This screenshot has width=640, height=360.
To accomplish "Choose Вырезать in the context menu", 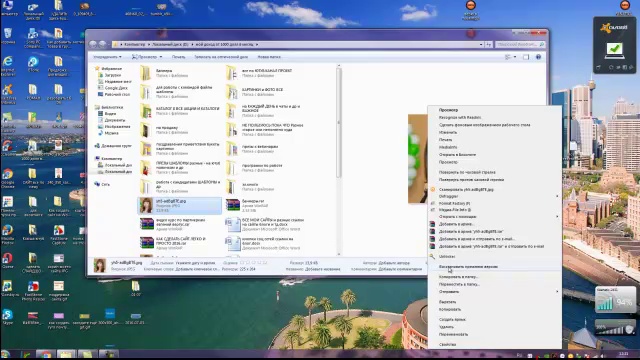I will tap(447, 302).
